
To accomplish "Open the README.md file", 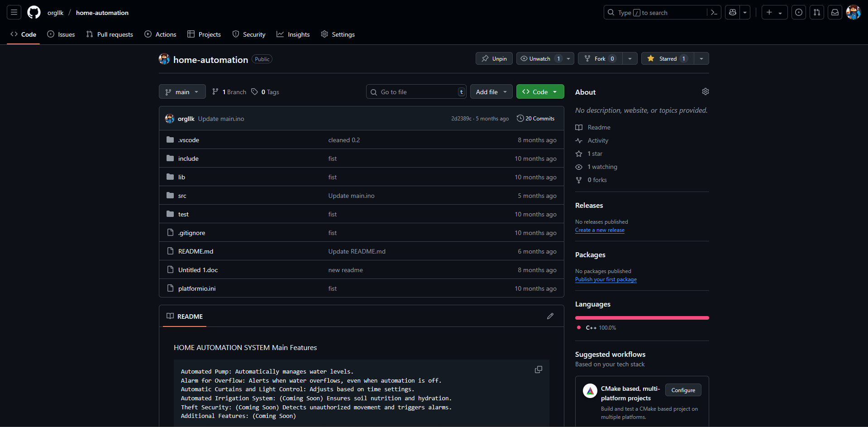I will click(196, 251).
